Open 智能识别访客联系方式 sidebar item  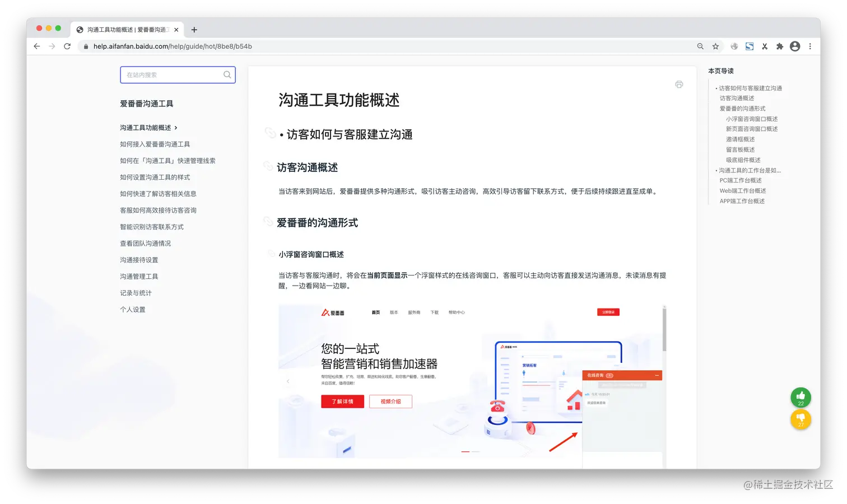click(152, 227)
